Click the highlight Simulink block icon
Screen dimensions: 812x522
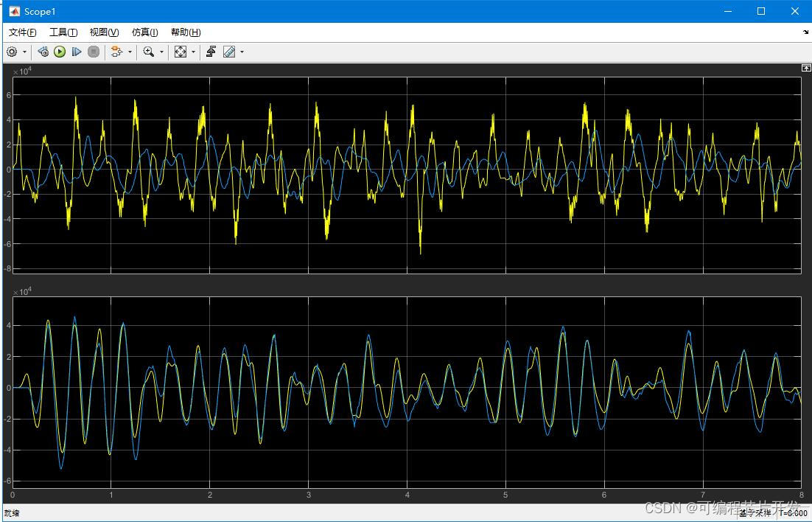coord(116,52)
